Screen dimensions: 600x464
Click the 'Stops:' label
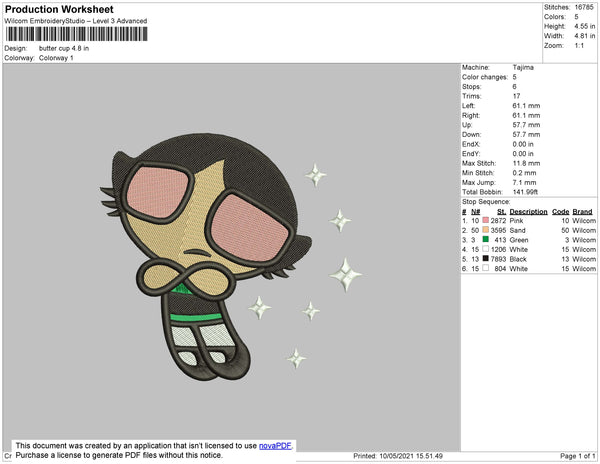click(472, 86)
